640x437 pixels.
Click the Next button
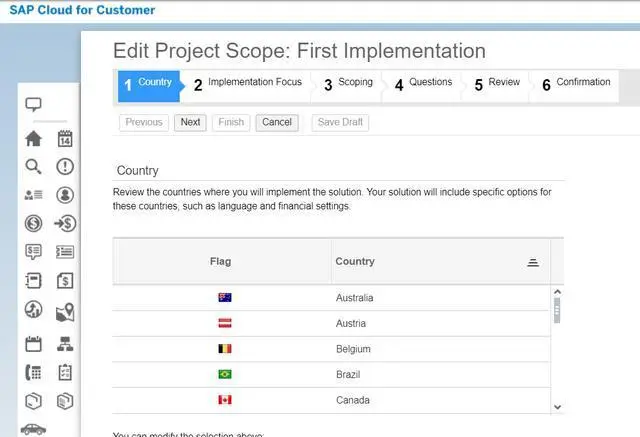(x=190, y=122)
